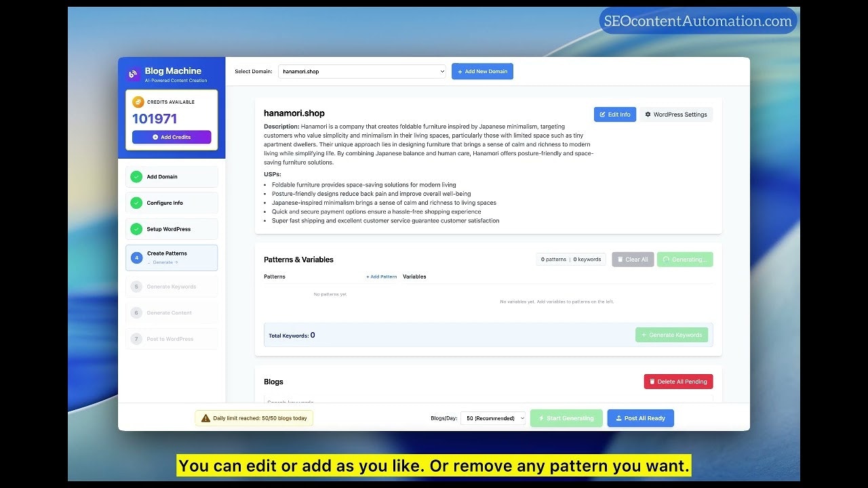Click the Setup WordPress step checkmark icon
The width and height of the screenshot is (868, 488).
coord(136,229)
